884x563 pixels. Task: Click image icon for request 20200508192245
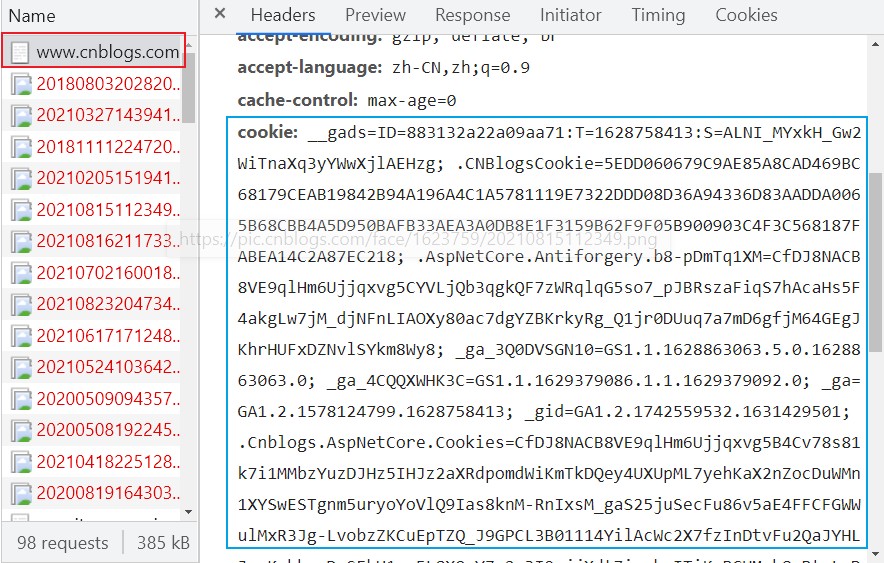21,432
